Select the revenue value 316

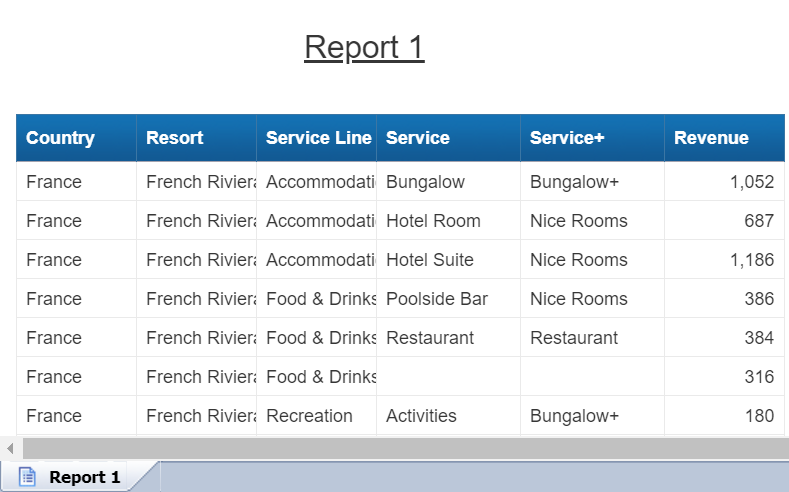click(x=759, y=377)
